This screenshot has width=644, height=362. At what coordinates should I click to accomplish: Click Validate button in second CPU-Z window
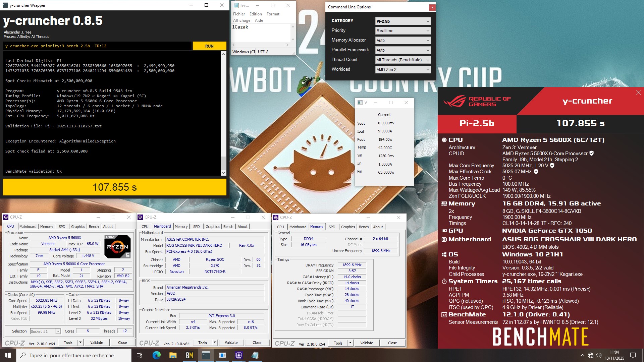[231, 343]
